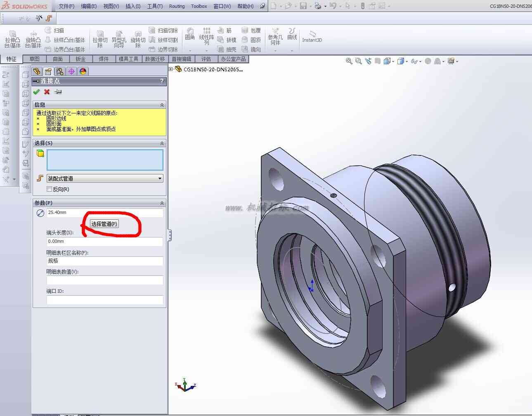The width and height of the screenshot is (532, 416).
Task: Click the 端口 ID input field
Action: tap(105, 300)
